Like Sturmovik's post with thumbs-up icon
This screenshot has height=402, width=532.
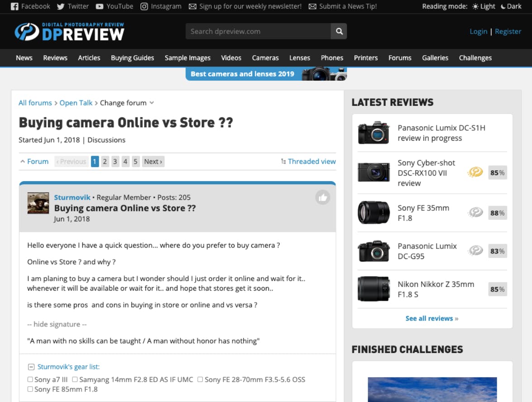(322, 197)
